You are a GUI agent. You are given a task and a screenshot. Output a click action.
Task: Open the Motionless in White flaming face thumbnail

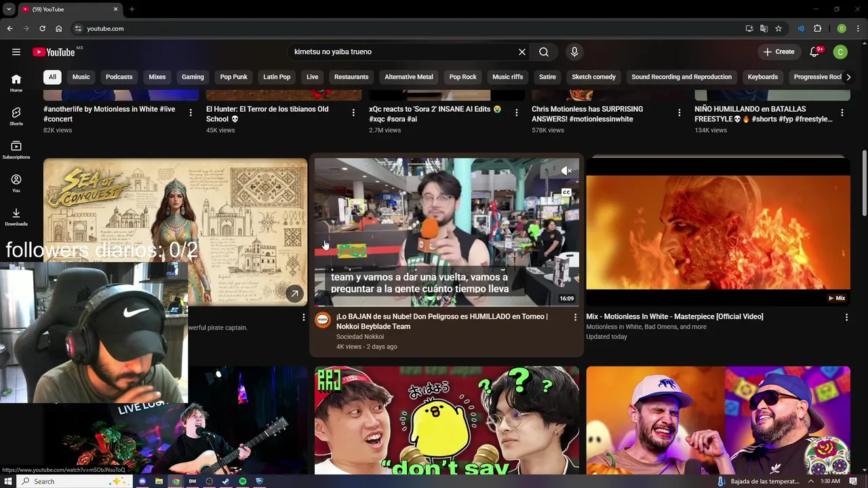click(x=718, y=232)
